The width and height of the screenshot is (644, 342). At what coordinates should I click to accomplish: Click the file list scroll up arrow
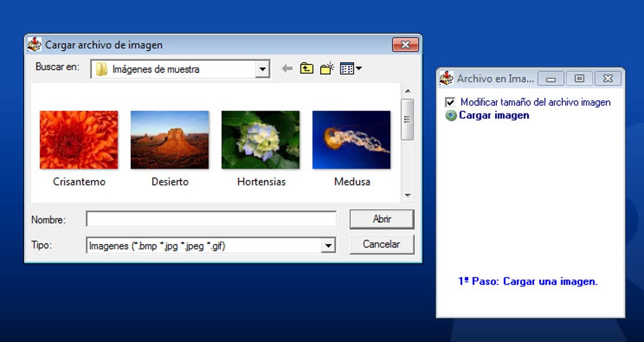pyautogui.click(x=407, y=91)
